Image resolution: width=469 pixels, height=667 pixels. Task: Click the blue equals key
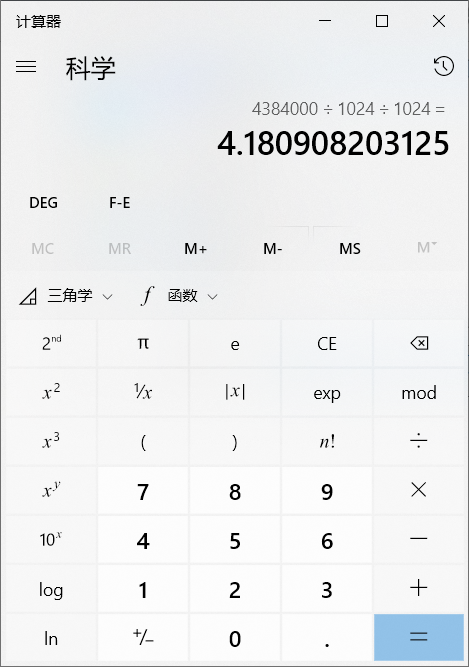pyautogui.click(x=419, y=637)
